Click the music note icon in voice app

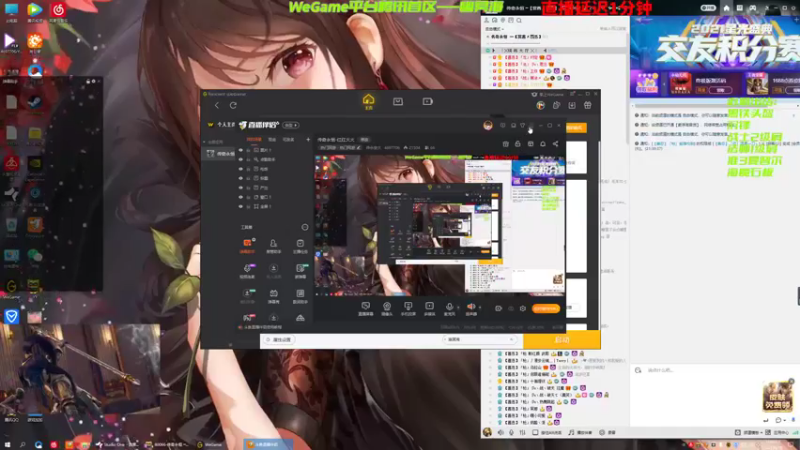click(571, 433)
